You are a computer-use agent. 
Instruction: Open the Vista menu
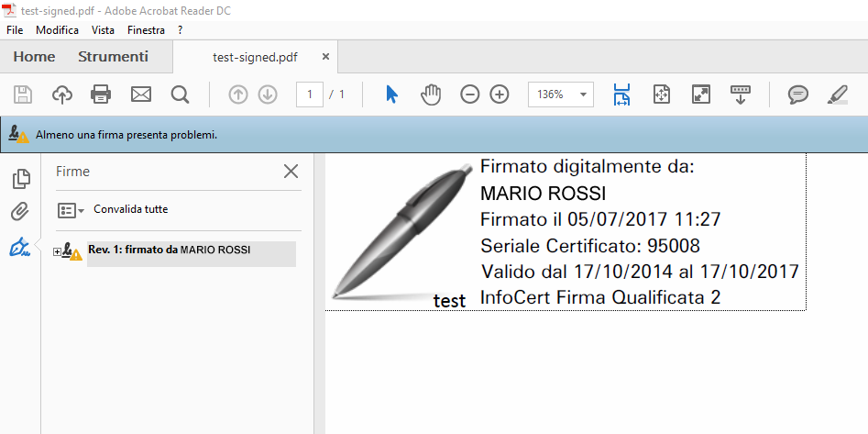(103, 30)
